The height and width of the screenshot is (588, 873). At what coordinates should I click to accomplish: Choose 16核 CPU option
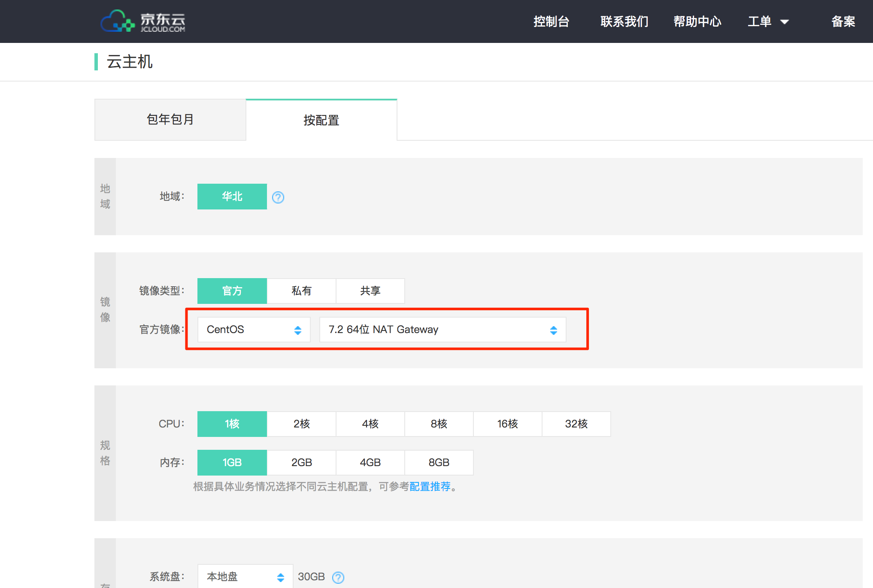(508, 424)
